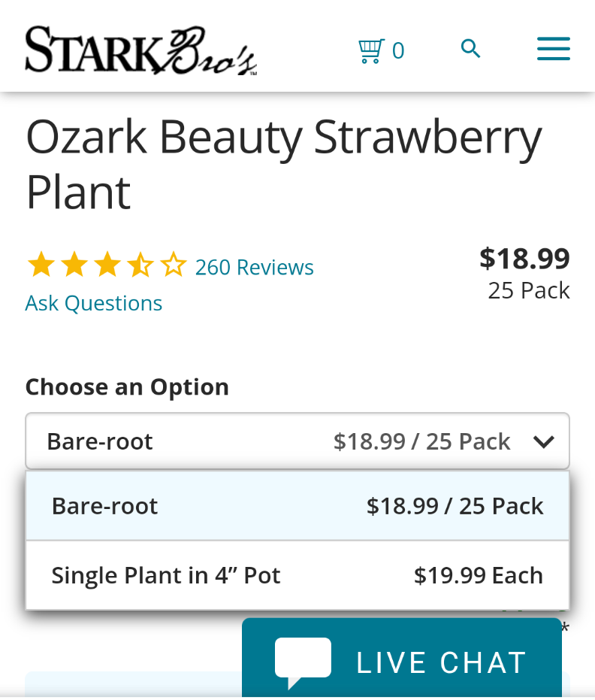Click the half-filled fourth rating star

click(140, 265)
